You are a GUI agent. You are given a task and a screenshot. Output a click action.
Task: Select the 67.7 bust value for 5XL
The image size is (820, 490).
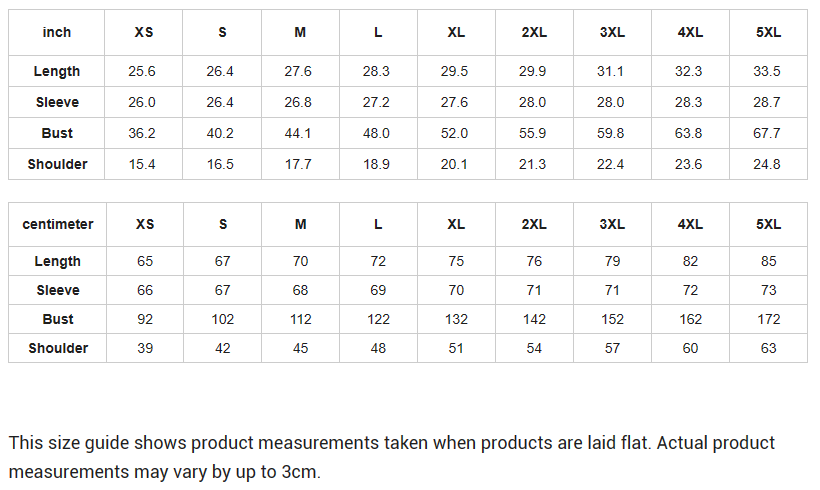coord(768,133)
